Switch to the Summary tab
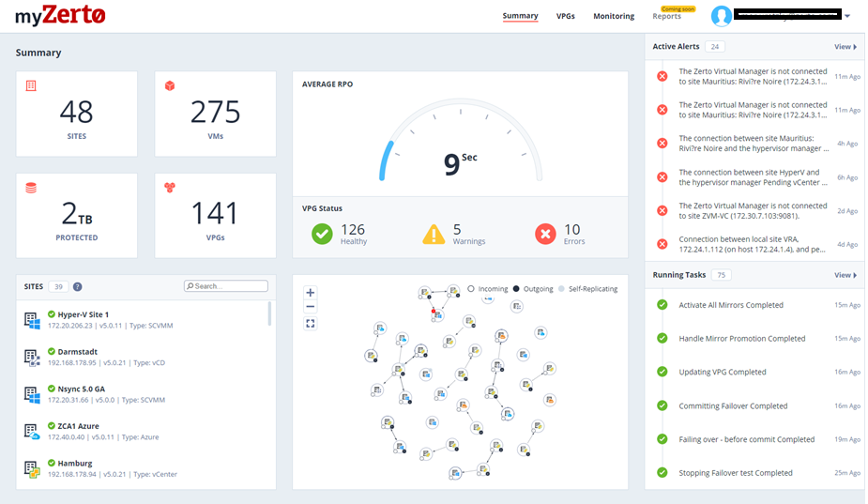This screenshot has height=504, width=868. pyautogui.click(x=520, y=16)
